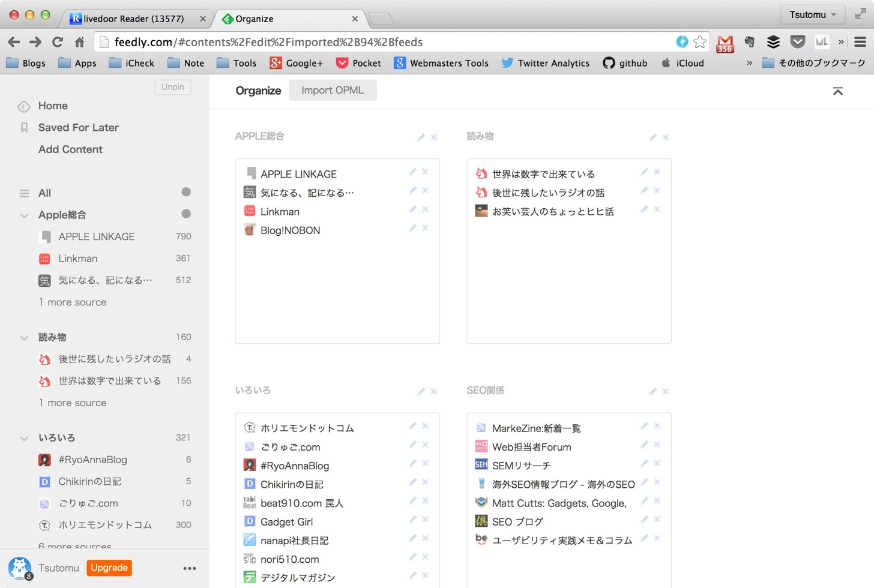
Task: Click the Unpin button in the sidebar
Action: click(173, 87)
